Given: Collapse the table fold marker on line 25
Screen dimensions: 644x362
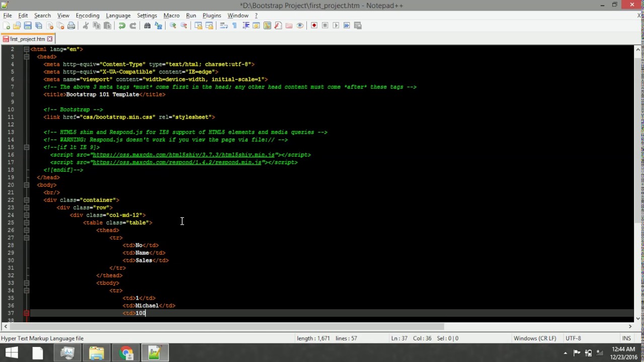Looking at the screenshot, I should click(27, 223).
